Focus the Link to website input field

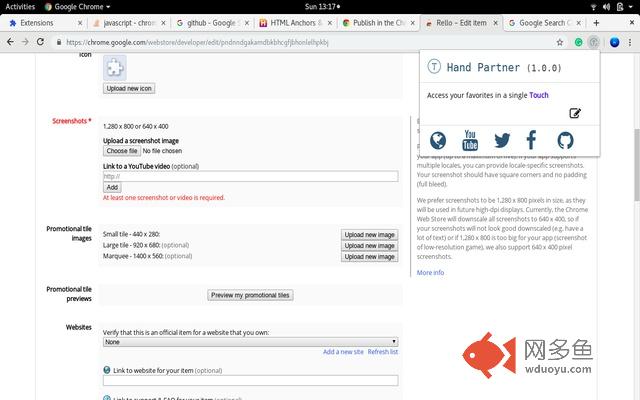pyautogui.click(x=250, y=380)
